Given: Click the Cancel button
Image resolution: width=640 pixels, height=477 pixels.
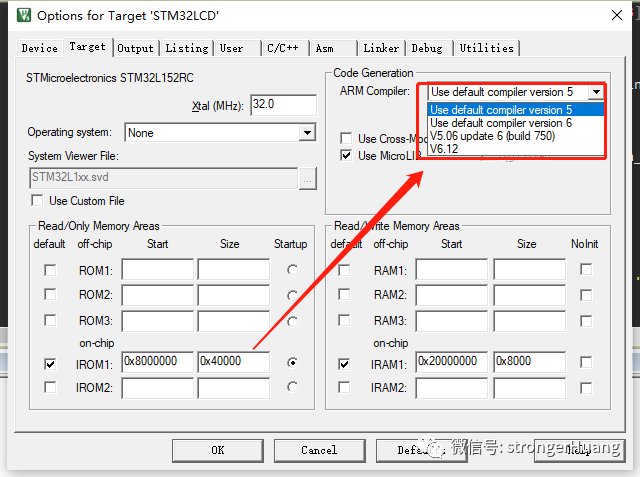Looking at the screenshot, I should (x=319, y=450).
